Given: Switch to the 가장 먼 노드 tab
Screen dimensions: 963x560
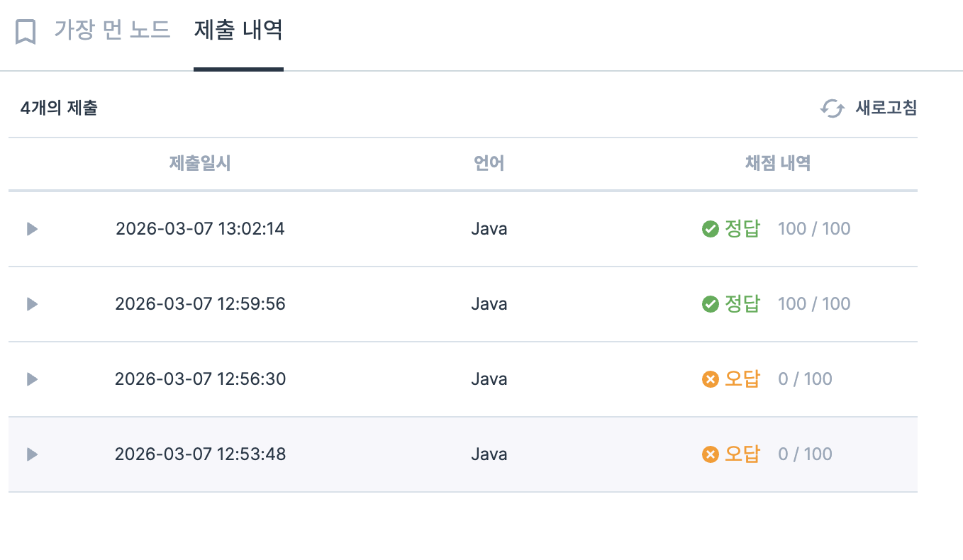Looking at the screenshot, I should [x=112, y=30].
